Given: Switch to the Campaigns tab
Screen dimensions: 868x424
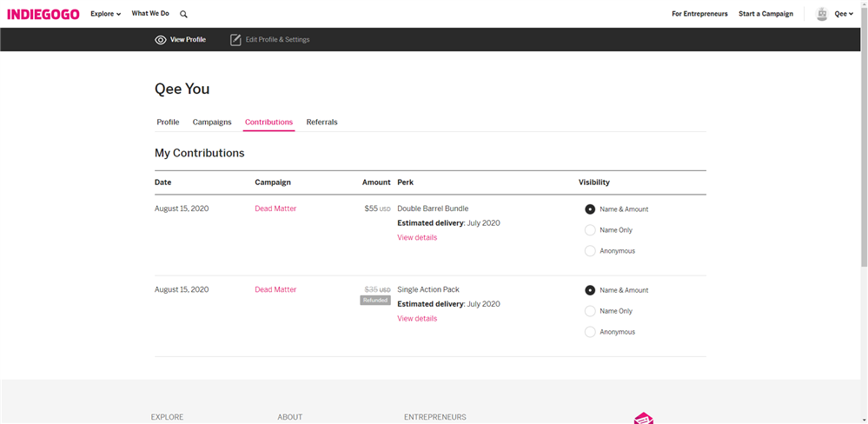Looking at the screenshot, I should click(x=212, y=123).
